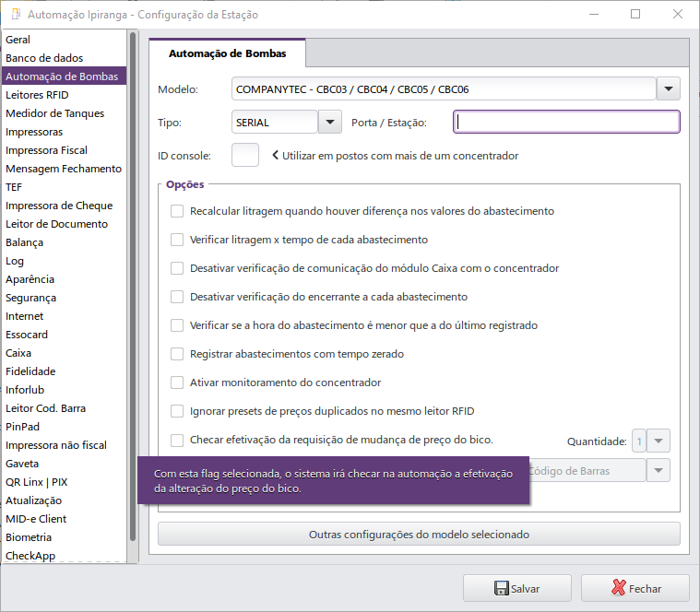Go to Atualização section
Screen dimensions: 700x612
coord(65,500)
